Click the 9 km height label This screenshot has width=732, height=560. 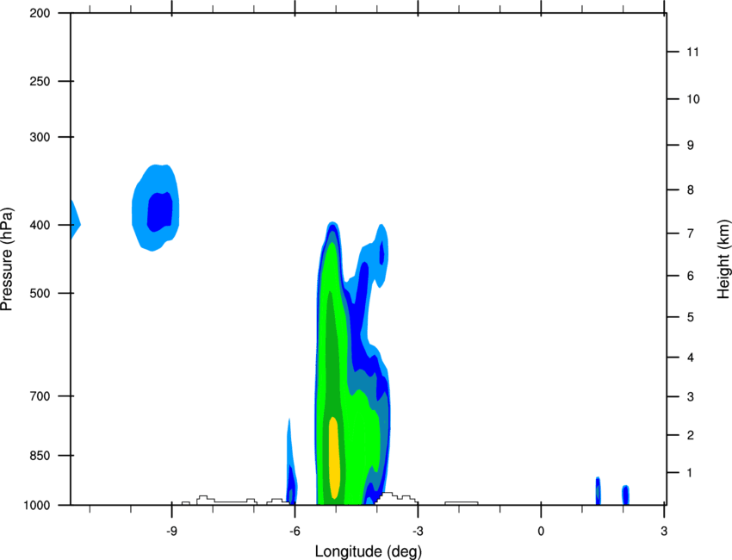tap(691, 146)
